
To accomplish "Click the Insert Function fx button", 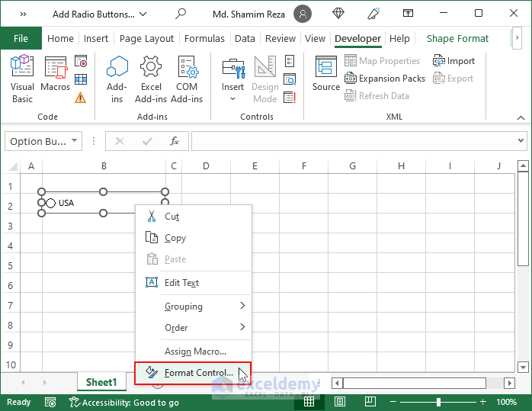I will click(x=175, y=141).
